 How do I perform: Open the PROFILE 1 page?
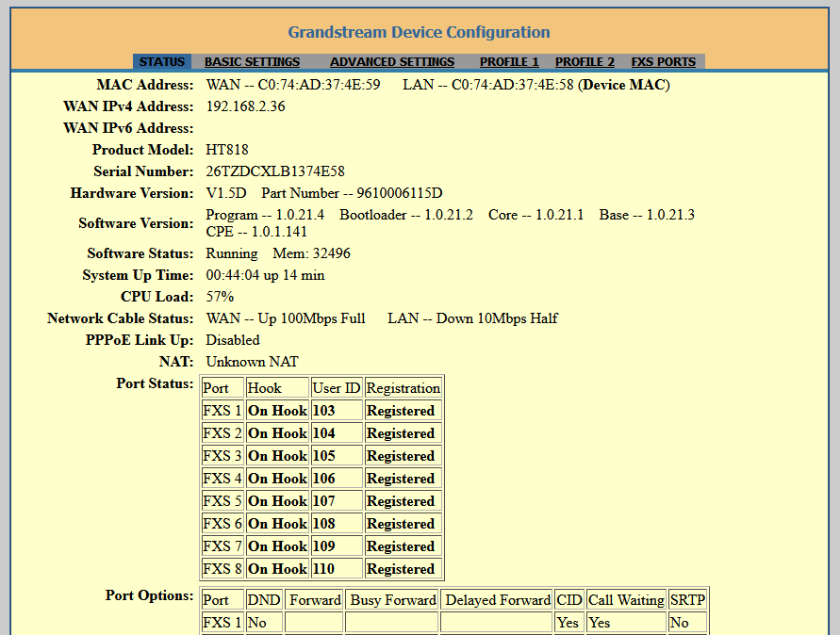coord(509,62)
